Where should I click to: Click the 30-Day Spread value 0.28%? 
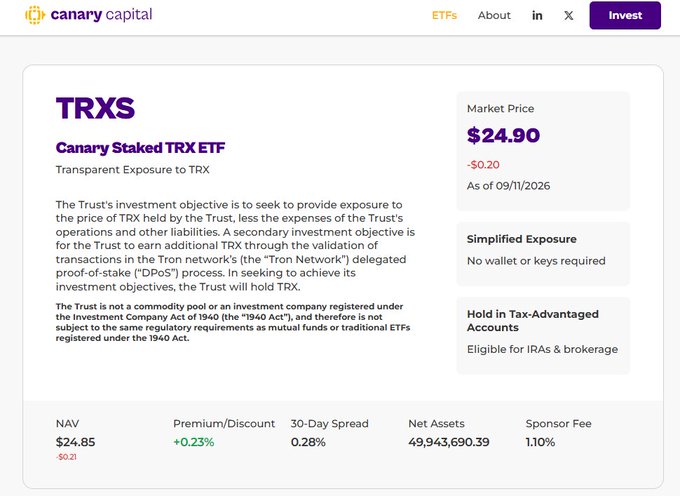point(308,442)
